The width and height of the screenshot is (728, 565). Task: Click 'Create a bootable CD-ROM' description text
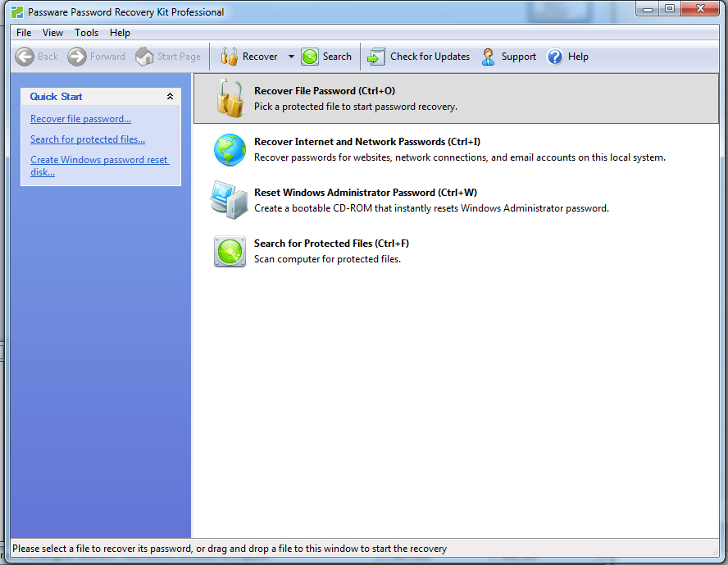(431, 208)
